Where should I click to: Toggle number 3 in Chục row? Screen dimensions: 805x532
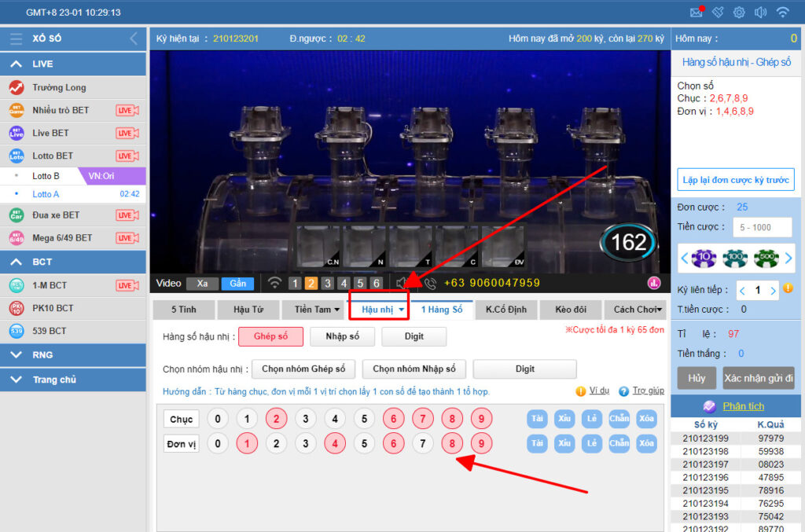click(x=306, y=419)
